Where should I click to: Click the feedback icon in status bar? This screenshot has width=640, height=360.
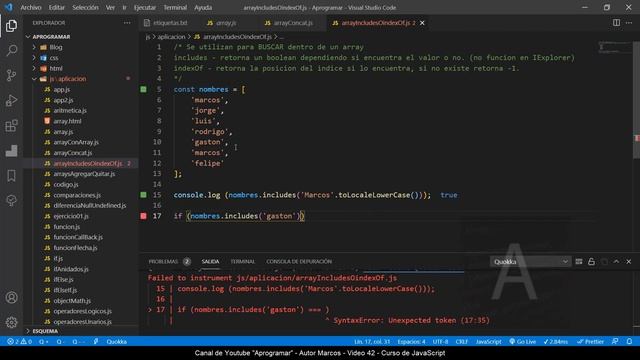(x=615, y=342)
